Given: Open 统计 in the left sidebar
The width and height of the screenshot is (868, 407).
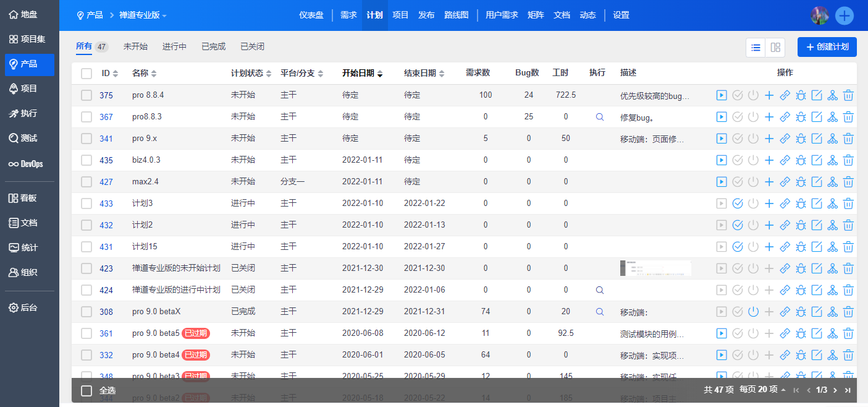Looking at the screenshot, I should (x=29, y=247).
